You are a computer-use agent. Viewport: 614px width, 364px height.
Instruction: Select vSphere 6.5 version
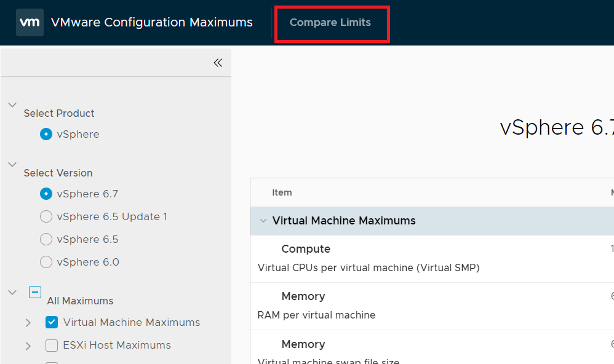[46, 239]
